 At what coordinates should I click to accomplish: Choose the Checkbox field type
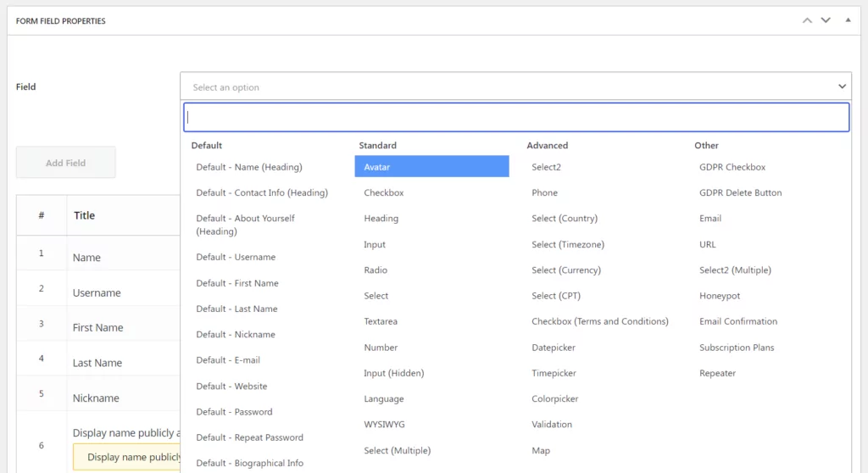[384, 192]
